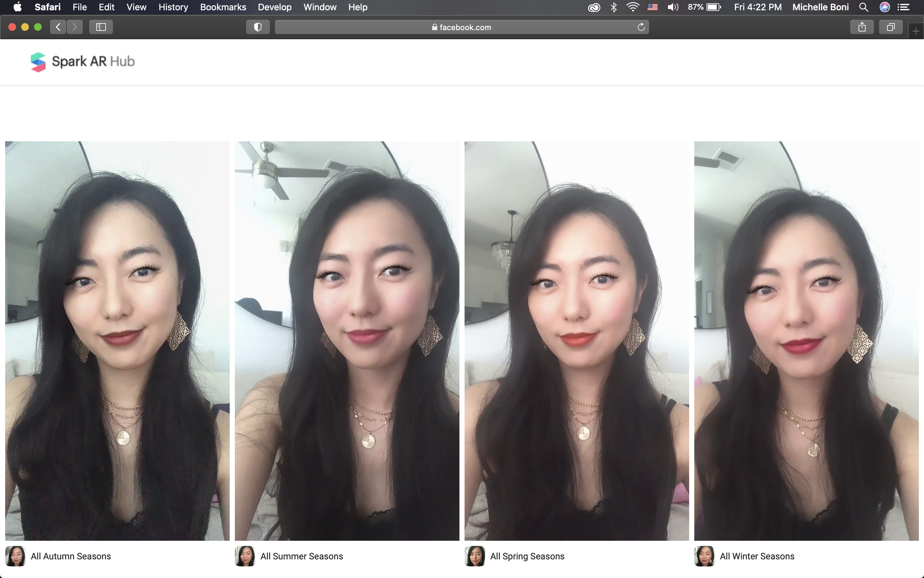Open the Develop menu
The width and height of the screenshot is (924, 578).
pos(275,7)
